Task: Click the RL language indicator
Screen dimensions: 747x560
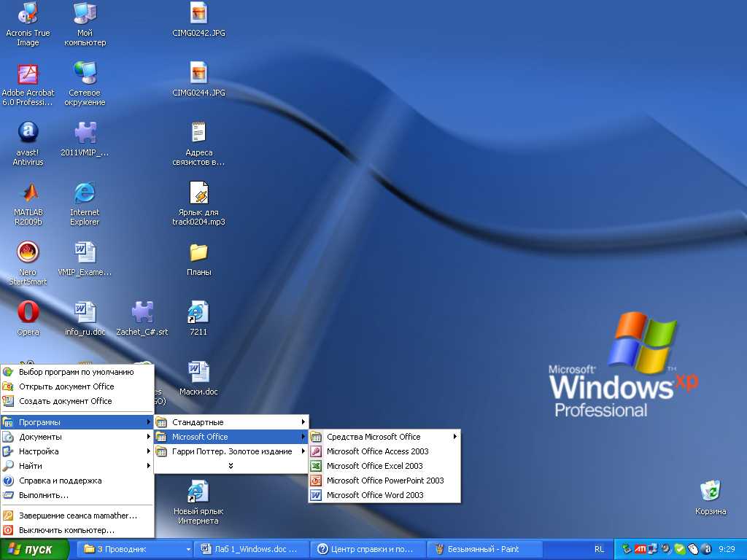Action: [600, 549]
